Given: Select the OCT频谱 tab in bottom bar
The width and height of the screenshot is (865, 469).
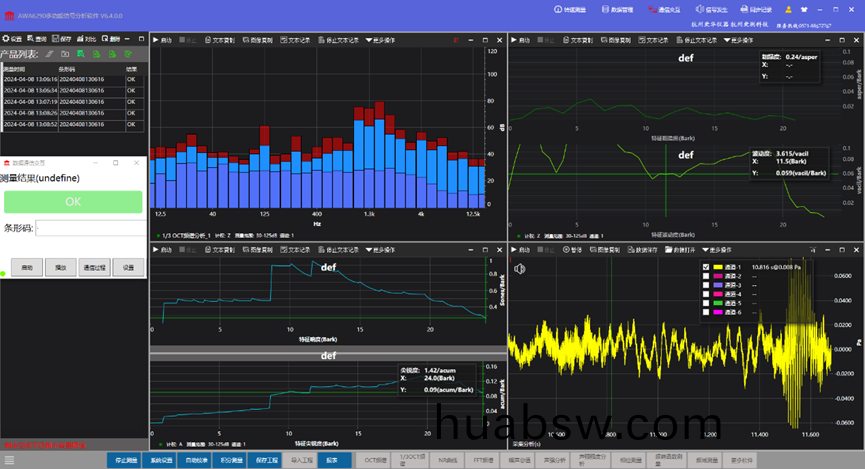Looking at the screenshot, I should (374, 460).
